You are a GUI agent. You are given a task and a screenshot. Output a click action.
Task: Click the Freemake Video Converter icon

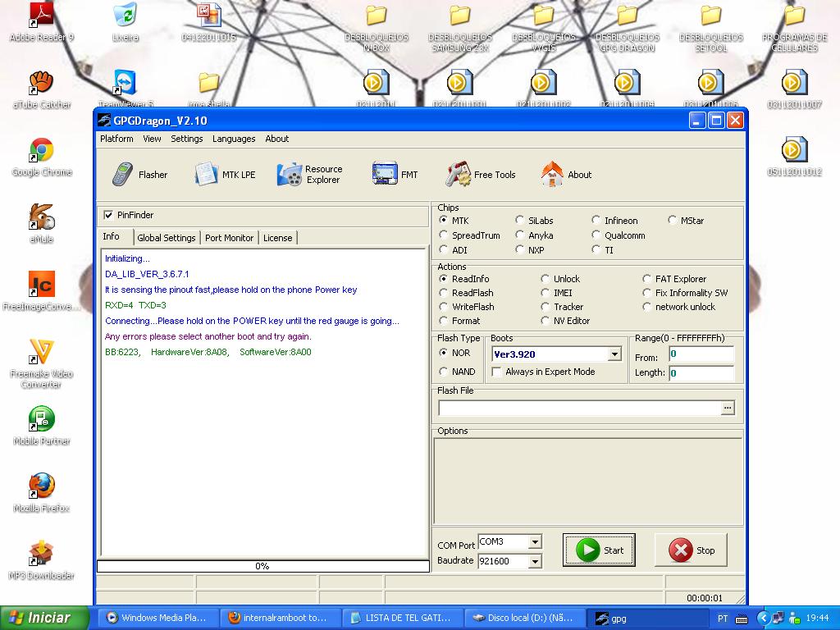click(41, 363)
